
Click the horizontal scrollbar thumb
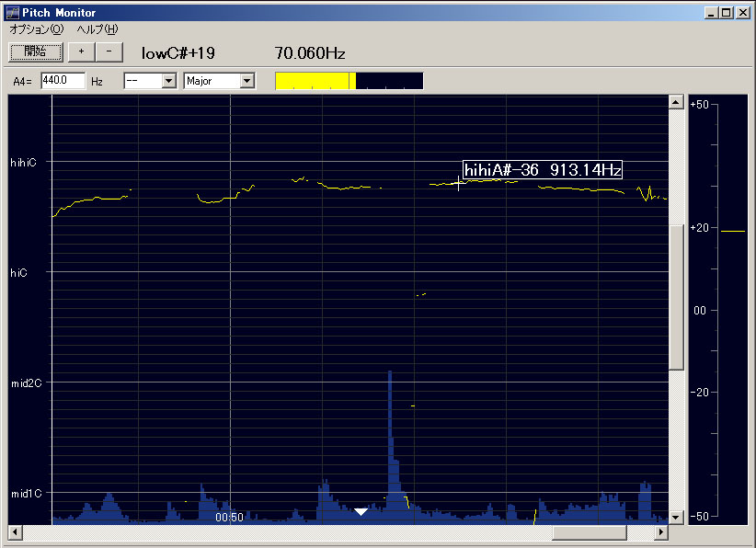(590, 532)
